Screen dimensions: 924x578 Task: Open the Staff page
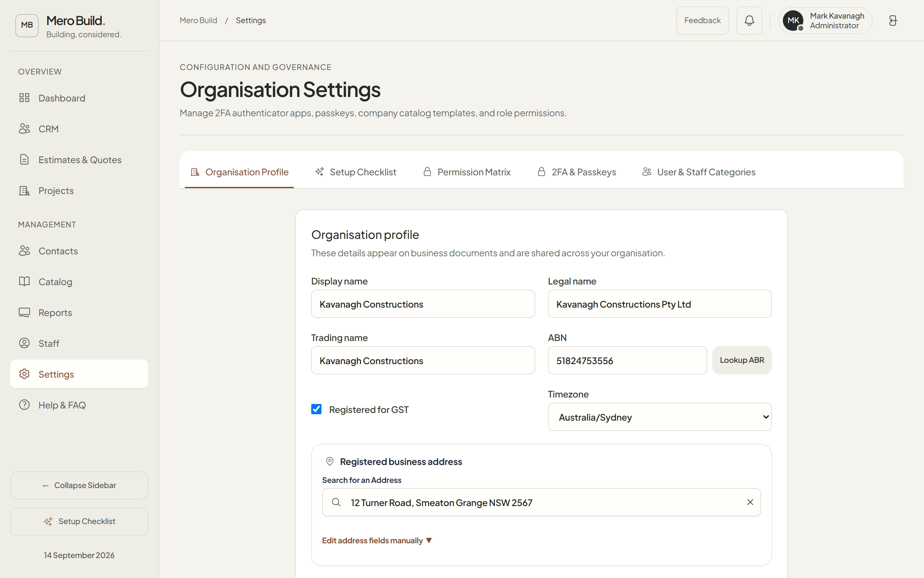[79, 343]
